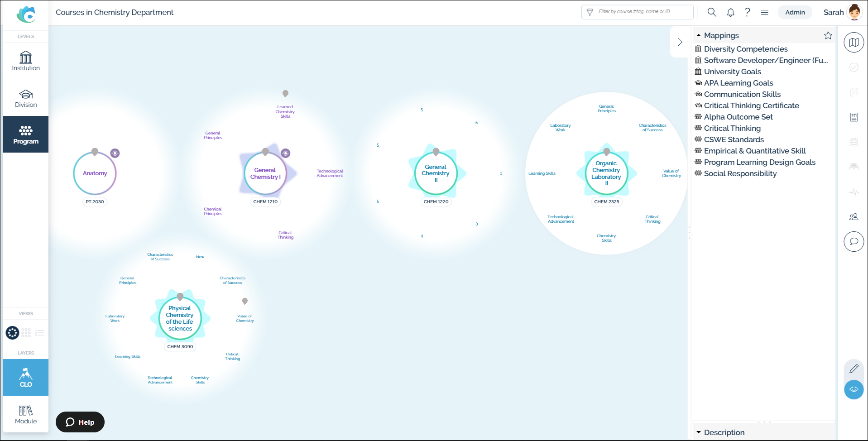Open the people/users icon in right sidebar

point(854,217)
